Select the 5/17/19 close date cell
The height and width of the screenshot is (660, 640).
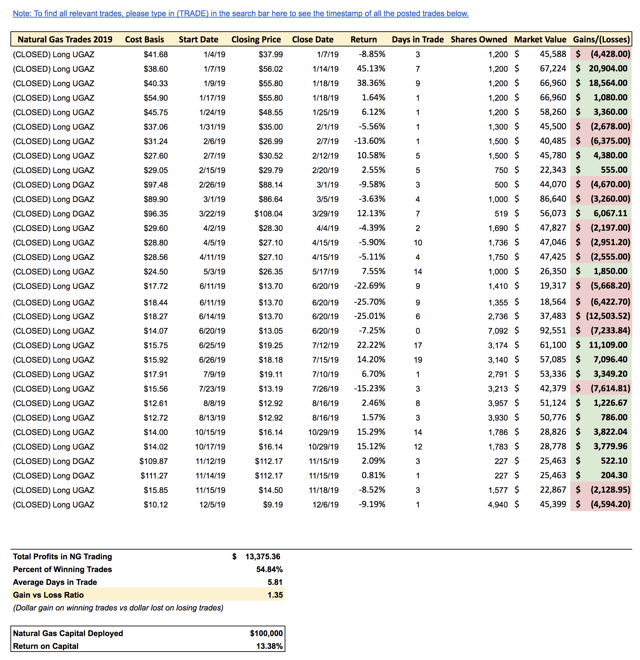325,271
